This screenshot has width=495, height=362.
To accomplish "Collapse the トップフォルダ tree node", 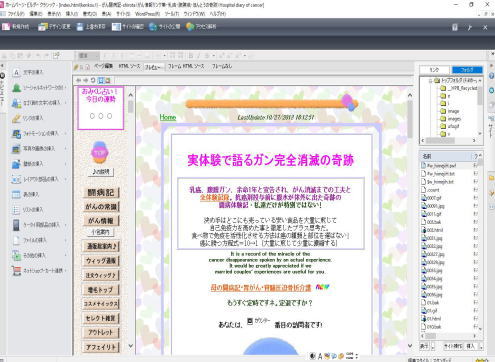I will 430,81.
